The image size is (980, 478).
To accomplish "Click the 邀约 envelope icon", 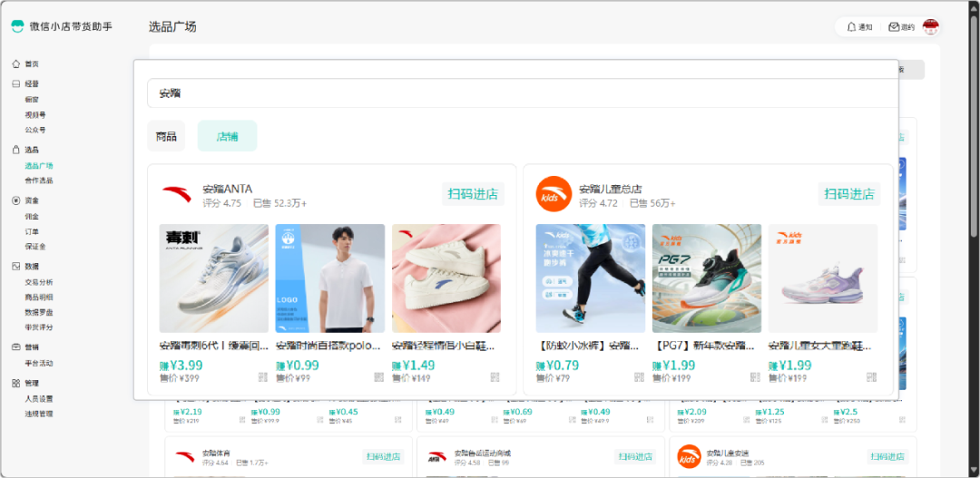I will click(894, 27).
